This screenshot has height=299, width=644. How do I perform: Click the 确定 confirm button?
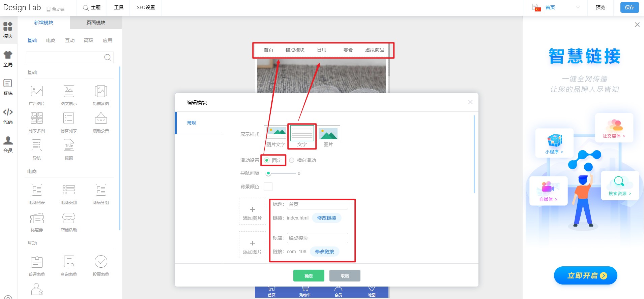(309, 276)
